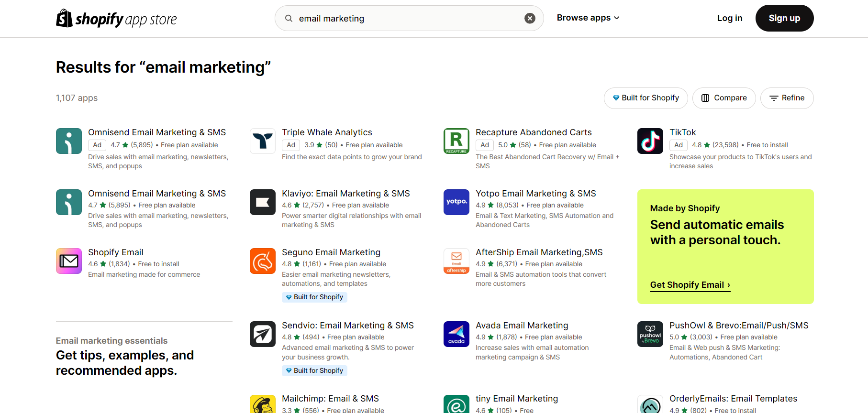Open the Sendvio paper plane icon
The width and height of the screenshot is (868, 413).
[x=263, y=334]
